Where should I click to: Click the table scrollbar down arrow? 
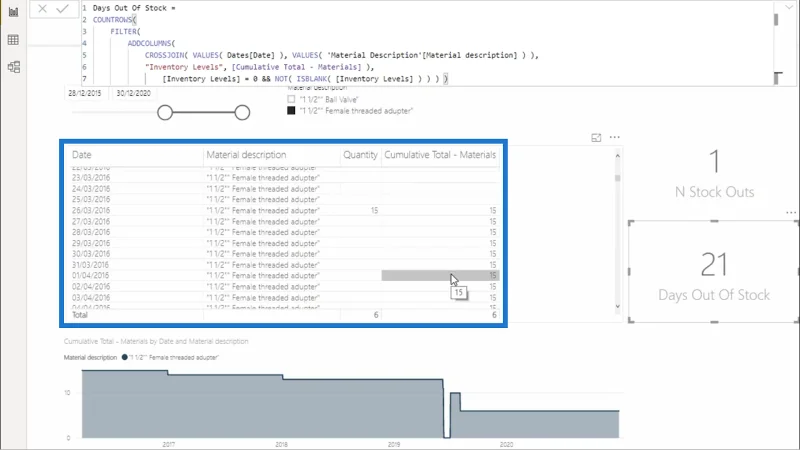click(617, 306)
